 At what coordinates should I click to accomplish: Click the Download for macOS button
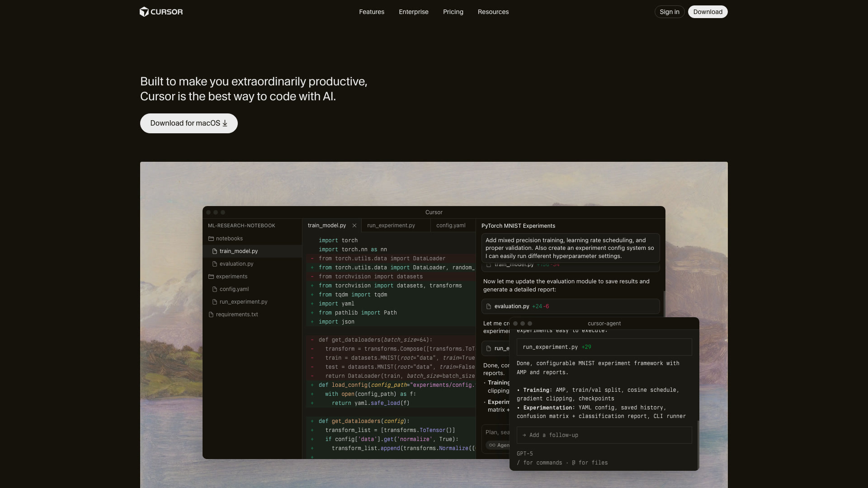pyautogui.click(x=189, y=123)
